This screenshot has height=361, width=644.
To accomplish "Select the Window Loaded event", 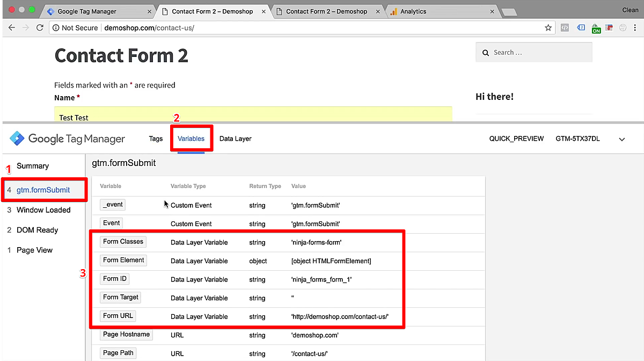I will click(x=43, y=210).
